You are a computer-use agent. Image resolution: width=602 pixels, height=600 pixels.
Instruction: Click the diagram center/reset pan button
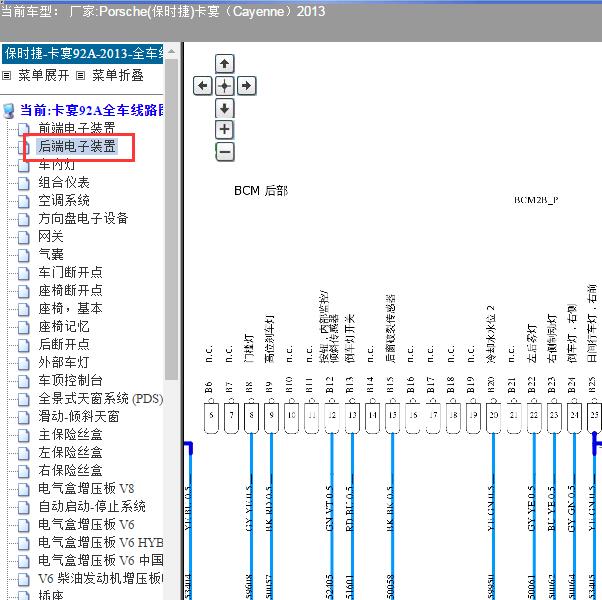225,85
